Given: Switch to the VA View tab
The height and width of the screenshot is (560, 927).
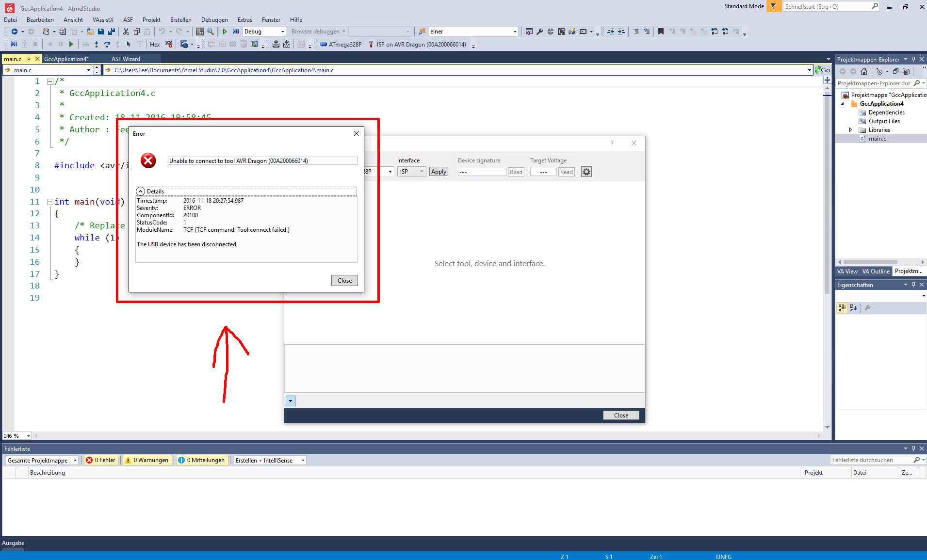Looking at the screenshot, I should pyautogui.click(x=847, y=272).
